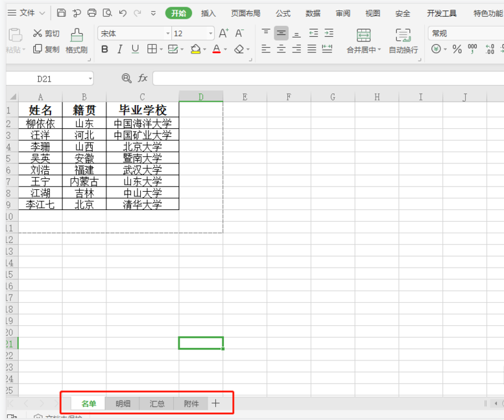Click Wrap Text (自动换行) button

[403, 41]
